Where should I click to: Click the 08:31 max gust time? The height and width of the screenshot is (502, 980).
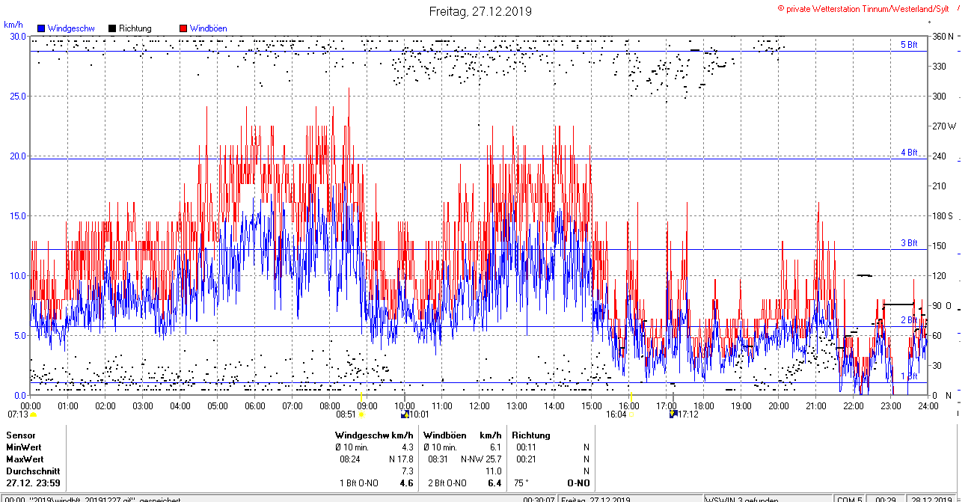coord(438,459)
